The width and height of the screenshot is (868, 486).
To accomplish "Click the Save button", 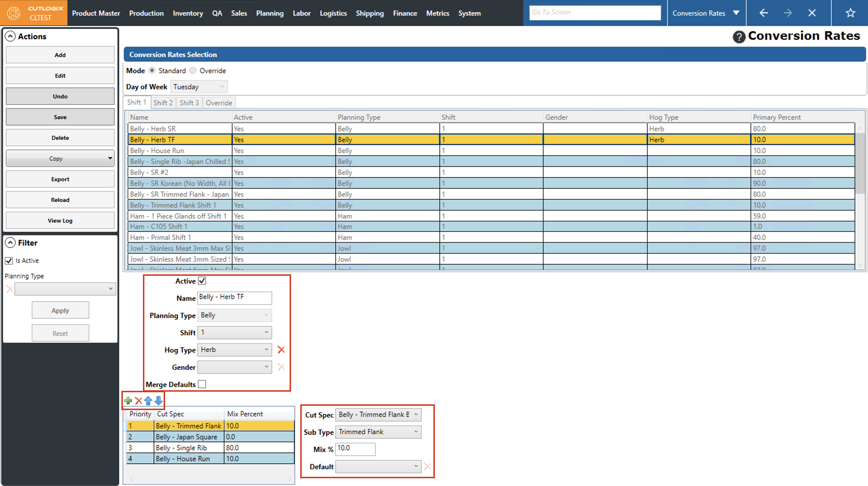I will pos(60,117).
